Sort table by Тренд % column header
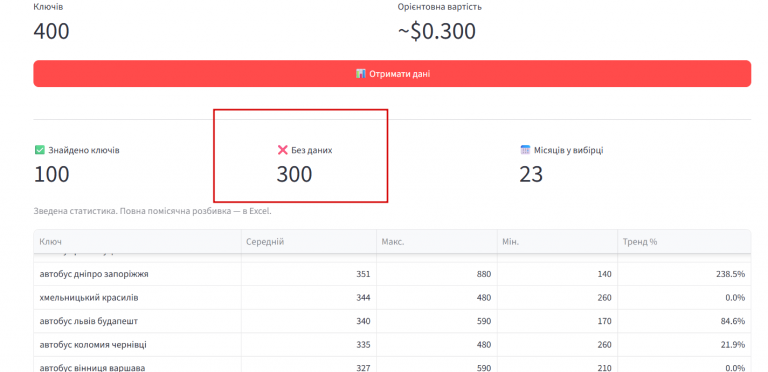 coord(684,242)
